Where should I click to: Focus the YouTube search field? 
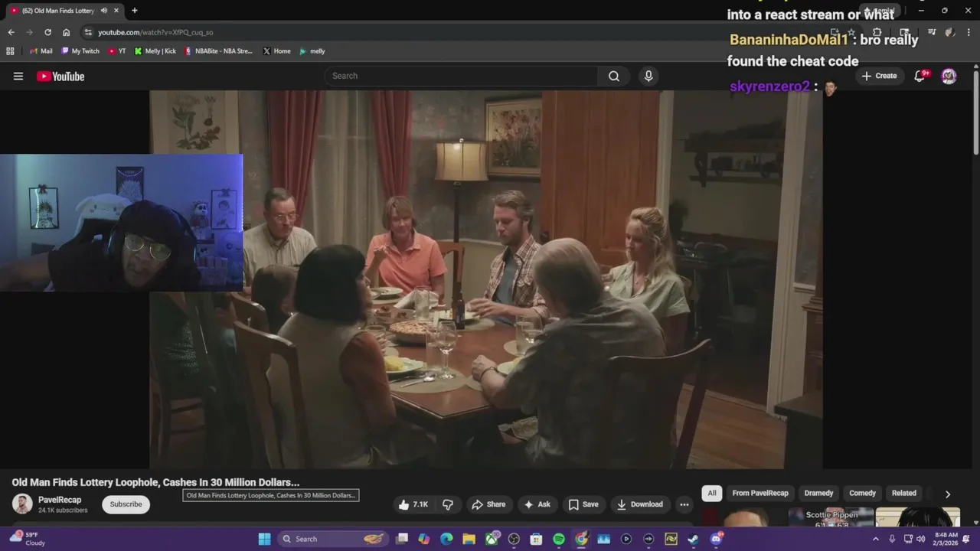point(461,76)
